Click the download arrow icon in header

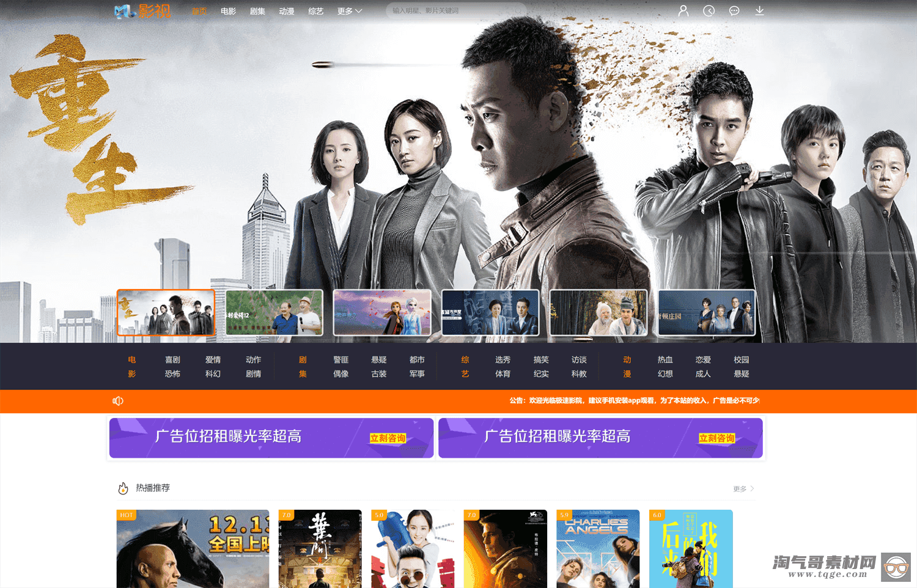click(759, 11)
